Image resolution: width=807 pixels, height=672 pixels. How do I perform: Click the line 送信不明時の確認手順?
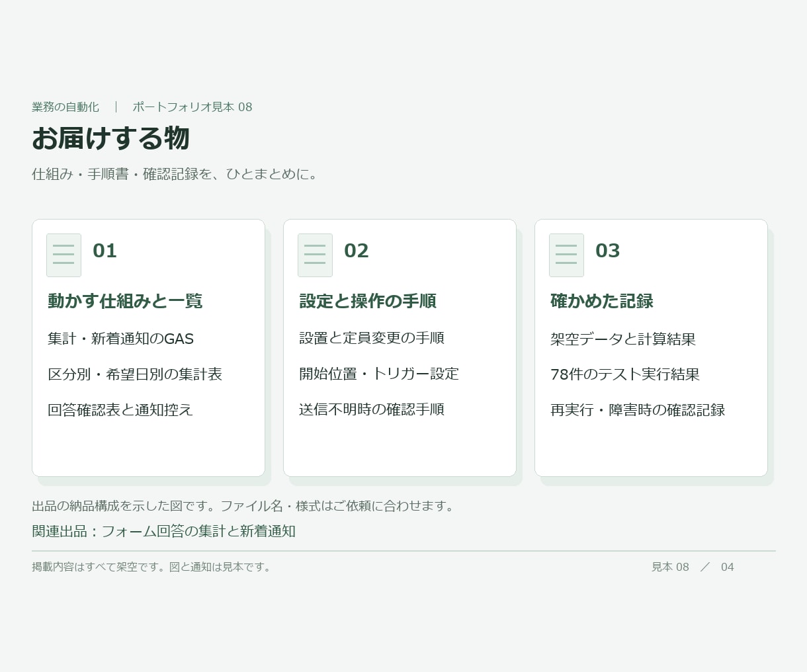click(372, 409)
